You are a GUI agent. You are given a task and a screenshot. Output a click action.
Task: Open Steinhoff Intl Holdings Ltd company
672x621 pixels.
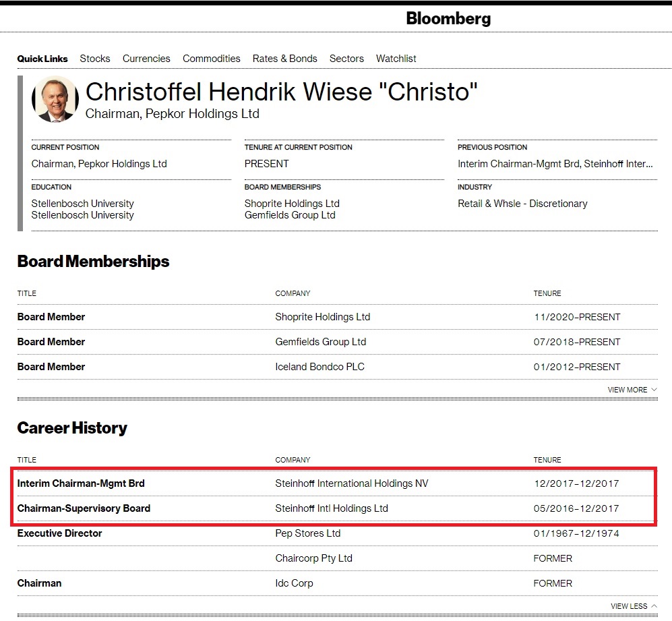pos(332,508)
